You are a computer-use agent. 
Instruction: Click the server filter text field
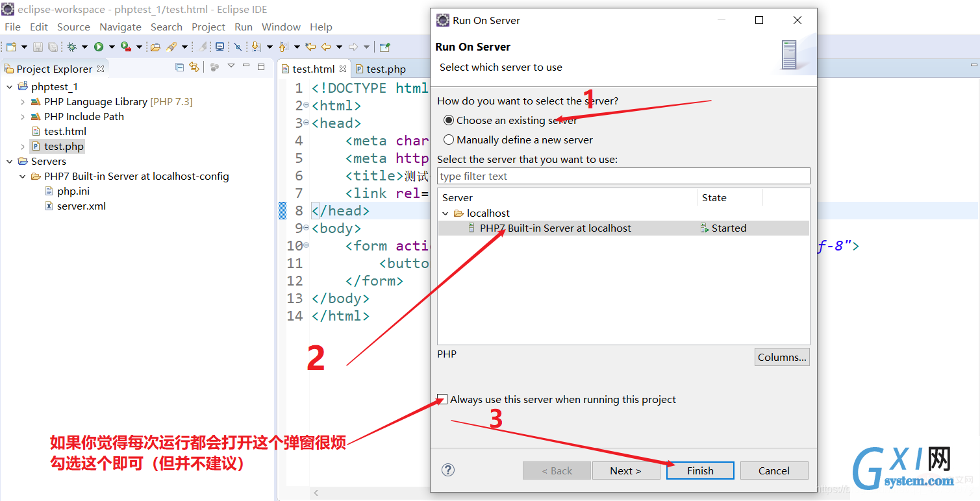[x=623, y=176]
